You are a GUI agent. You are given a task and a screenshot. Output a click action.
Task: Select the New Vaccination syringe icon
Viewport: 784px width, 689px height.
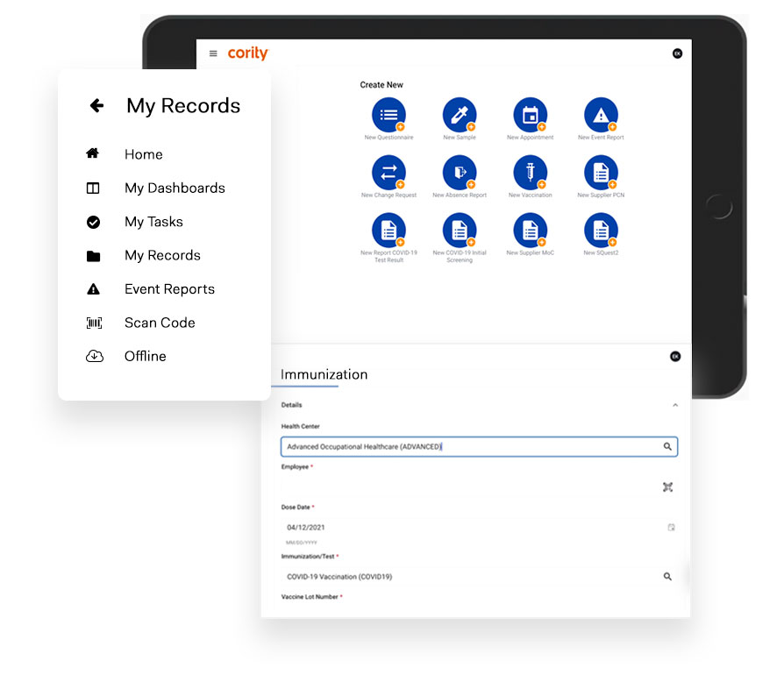tap(530, 173)
